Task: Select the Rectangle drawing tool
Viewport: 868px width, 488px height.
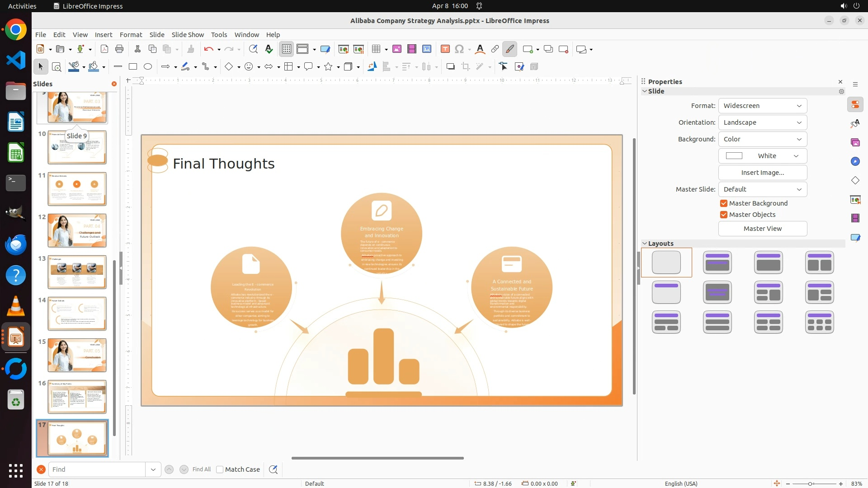Action: [133, 67]
